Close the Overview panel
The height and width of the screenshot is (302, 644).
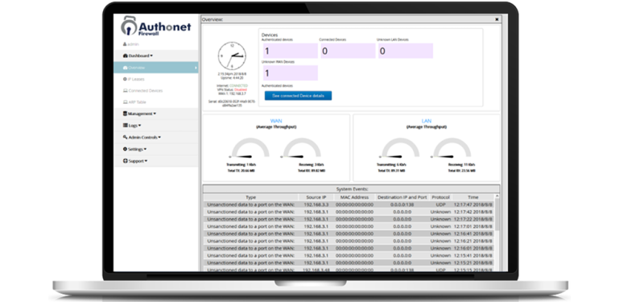pos(497,19)
